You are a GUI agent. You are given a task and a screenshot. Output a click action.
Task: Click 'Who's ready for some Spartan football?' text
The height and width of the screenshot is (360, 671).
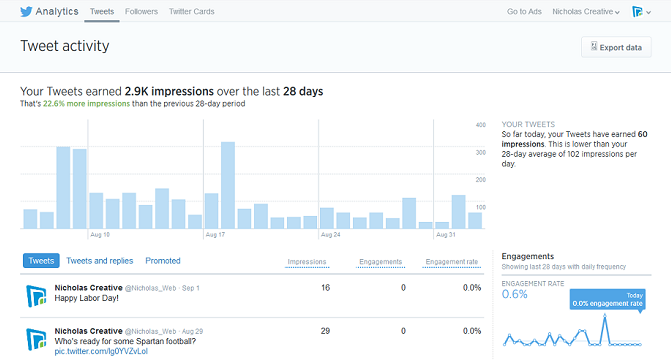[125, 341]
